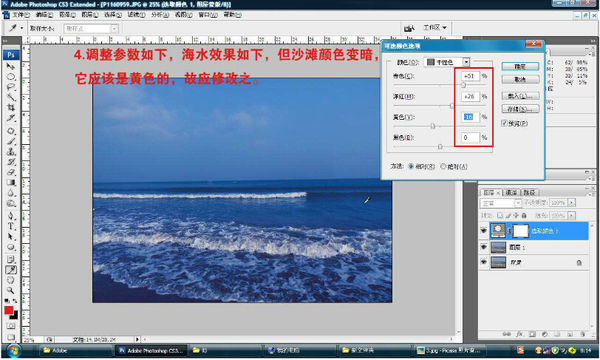Open Windows Start button on taskbar

point(13,350)
